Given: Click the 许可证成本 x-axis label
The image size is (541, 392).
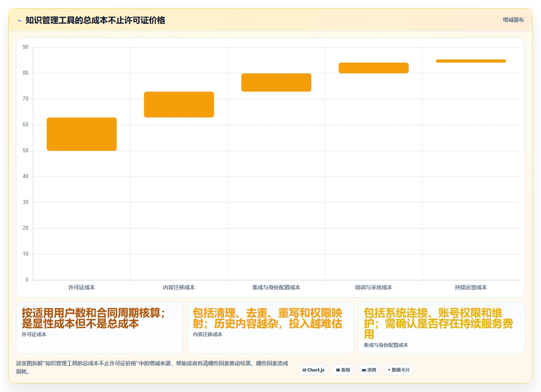Looking at the screenshot, I should coord(82,287).
